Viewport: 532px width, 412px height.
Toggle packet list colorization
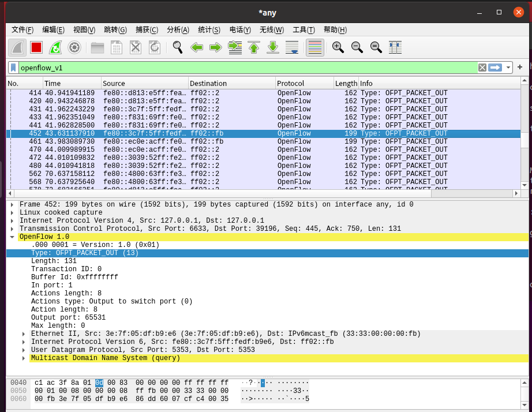point(314,47)
